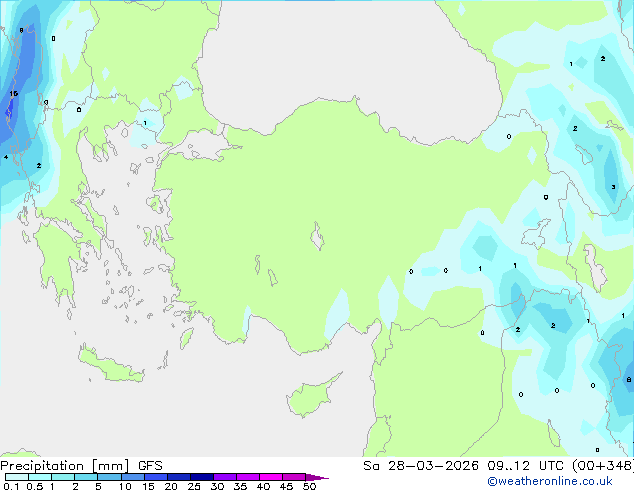The width and height of the screenshot is (634, 490).
Task: Click the "09..12 UTC" time range text
Action: 526,466
